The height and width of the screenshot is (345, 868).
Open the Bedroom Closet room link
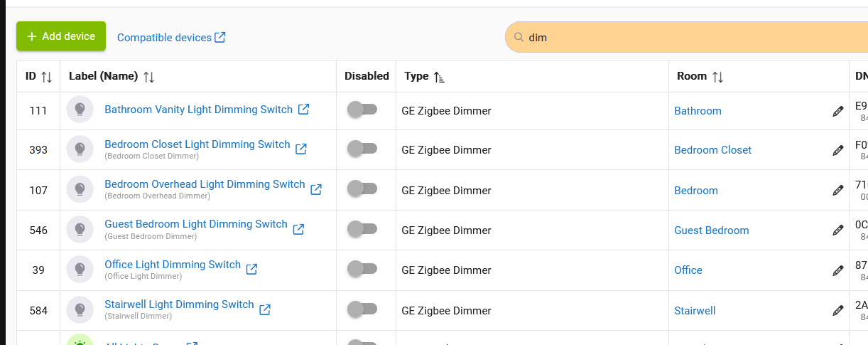pos(712,150)
